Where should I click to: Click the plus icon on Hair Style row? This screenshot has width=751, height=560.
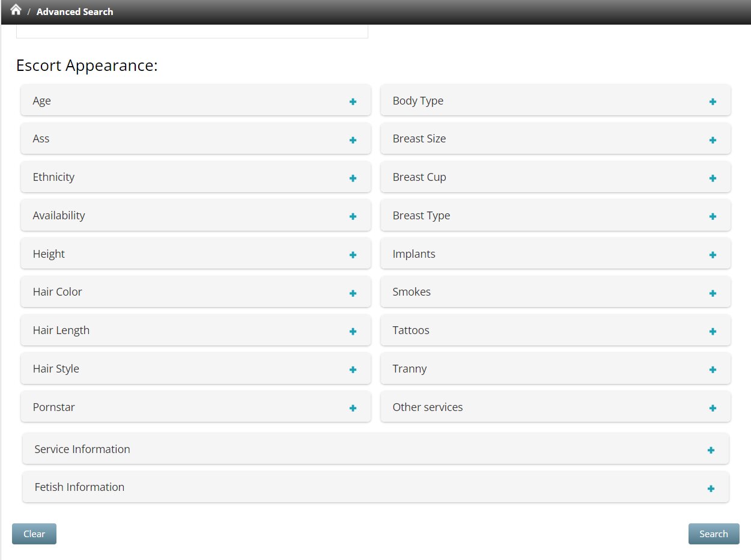tap(353, 370)
